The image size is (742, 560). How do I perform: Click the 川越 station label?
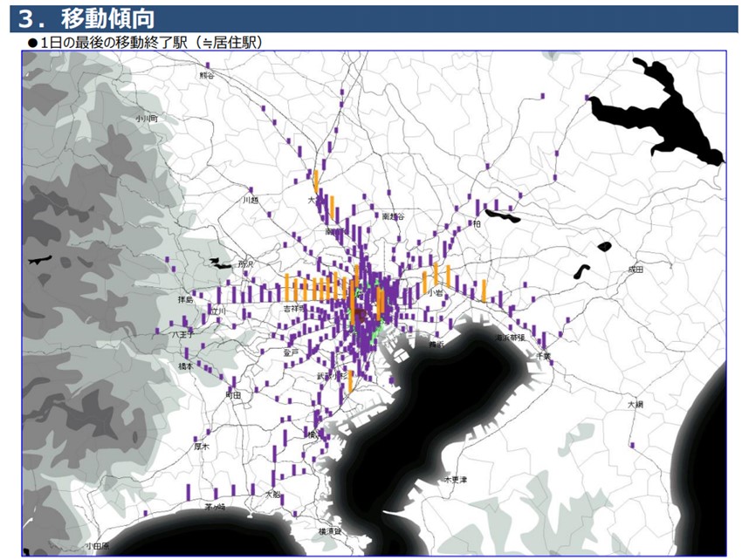pyautogui.click(x=251, y=200)
